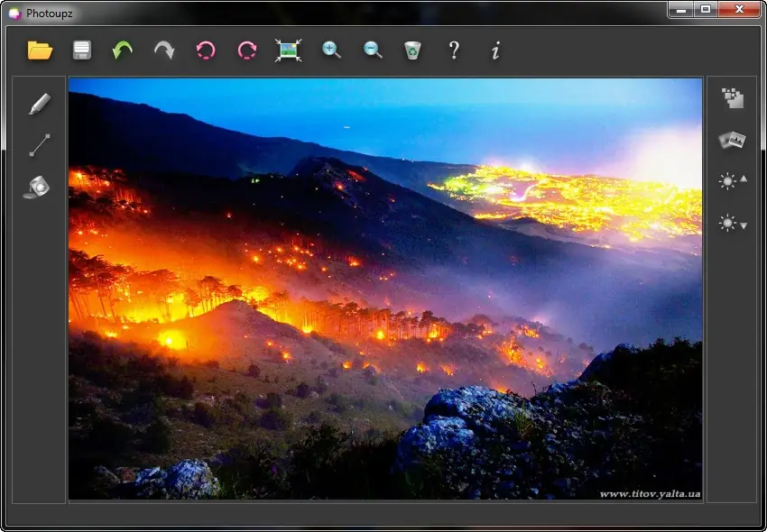
Task: Zoom out with minus magnifier
Action: pos(373,50)
